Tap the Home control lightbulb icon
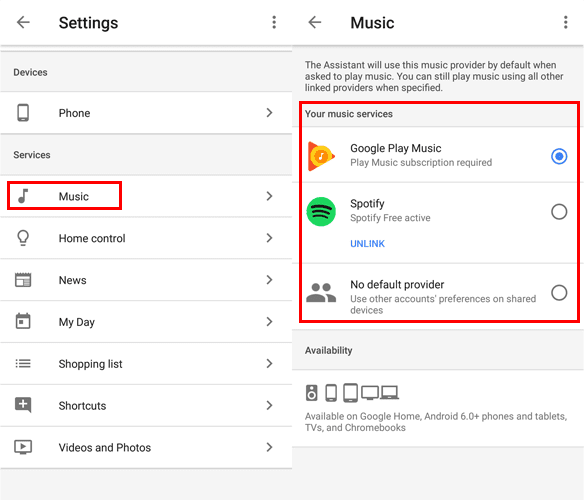The height and width of the screenshot is (500, 584). pos(23,238)
